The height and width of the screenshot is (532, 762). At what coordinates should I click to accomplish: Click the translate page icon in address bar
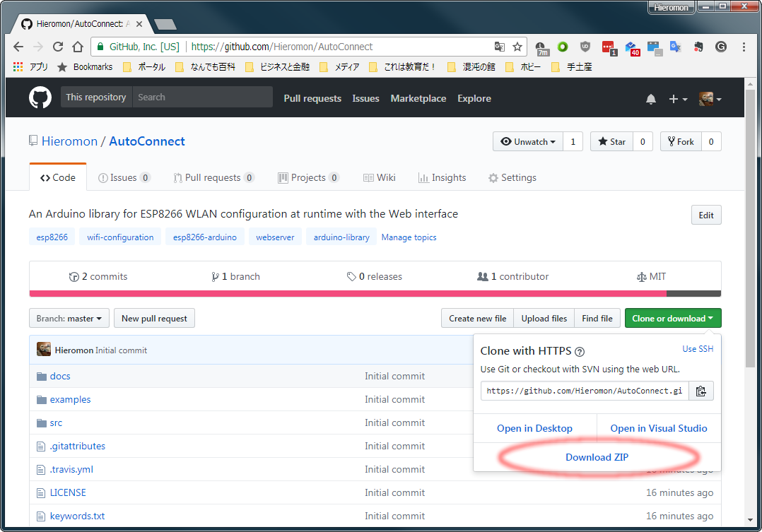pos(499,47)
